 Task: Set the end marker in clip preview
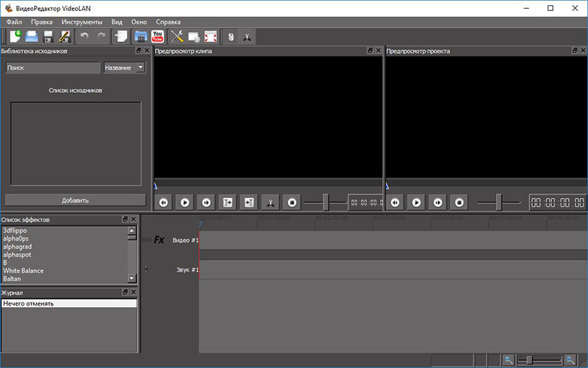pyautogui.click(x=248, y=202)
